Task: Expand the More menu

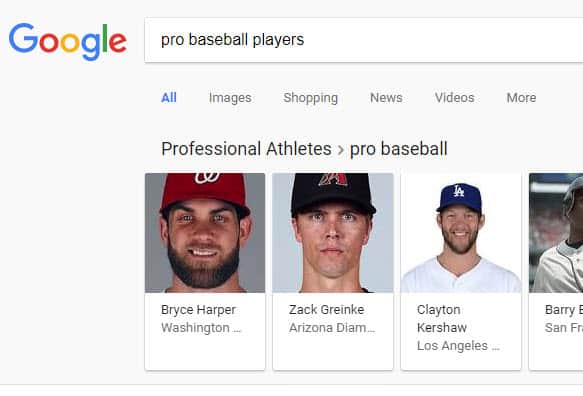Action: pos(521,97)
